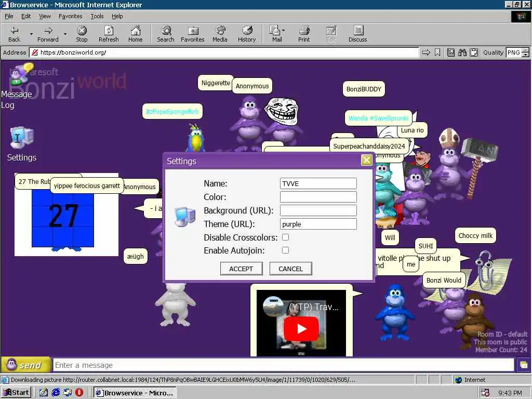Click the Forward navigation button
Screen dimensions: 532x399
point(48,34)
